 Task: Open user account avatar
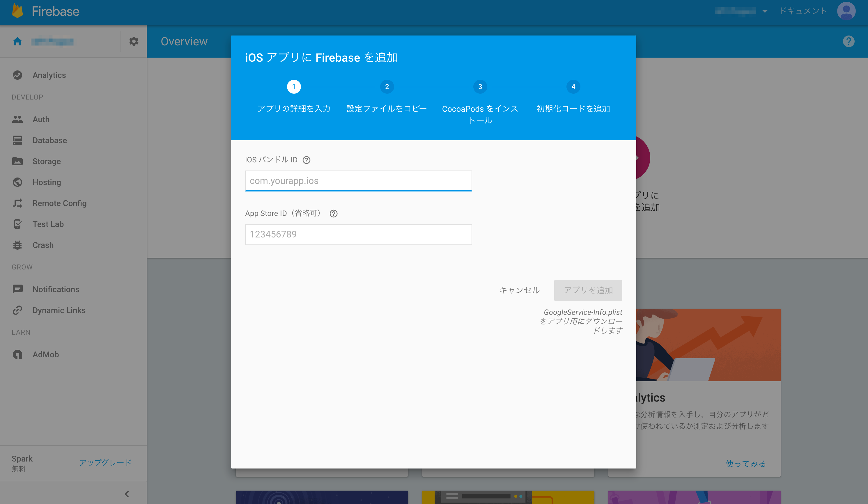coord(846,11)
